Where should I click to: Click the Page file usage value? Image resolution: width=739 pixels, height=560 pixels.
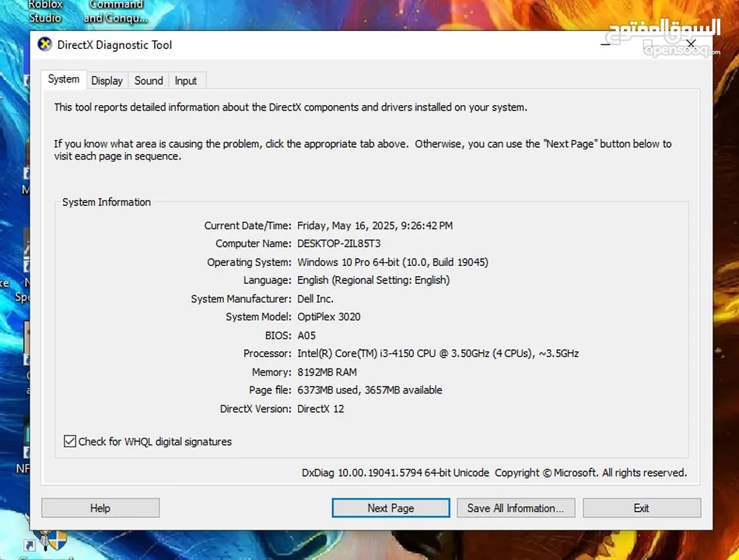tap(369, 390)
